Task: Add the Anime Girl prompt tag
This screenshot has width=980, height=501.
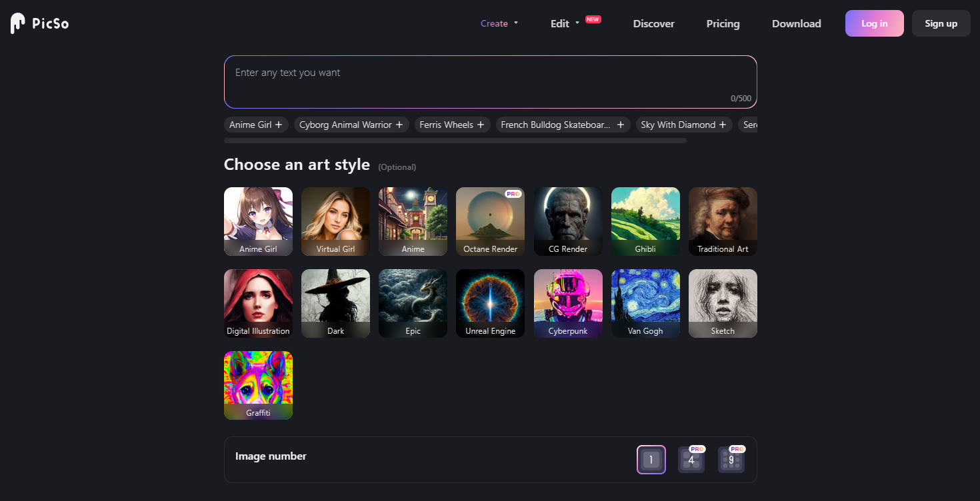Action: click(x=256, y=125)
